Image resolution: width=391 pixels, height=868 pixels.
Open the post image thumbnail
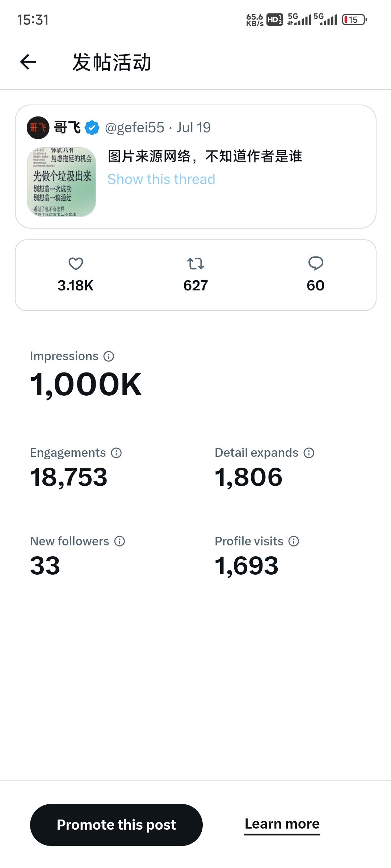[62, 182]
